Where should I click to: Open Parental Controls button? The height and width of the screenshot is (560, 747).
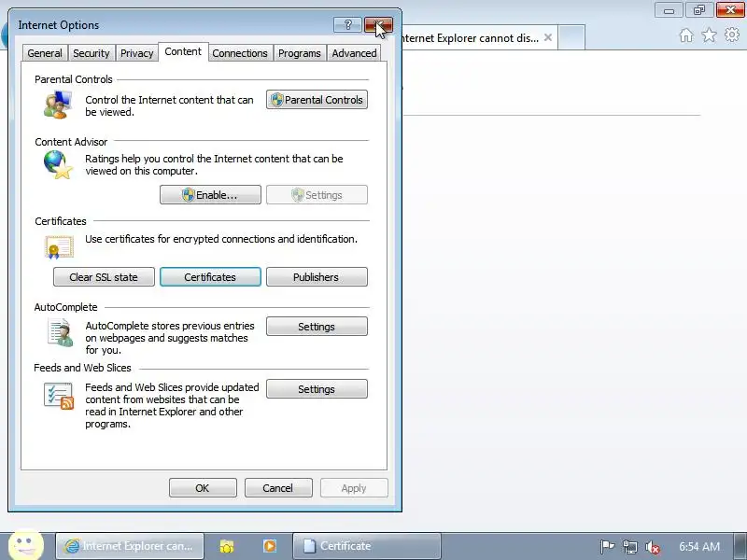317,100
